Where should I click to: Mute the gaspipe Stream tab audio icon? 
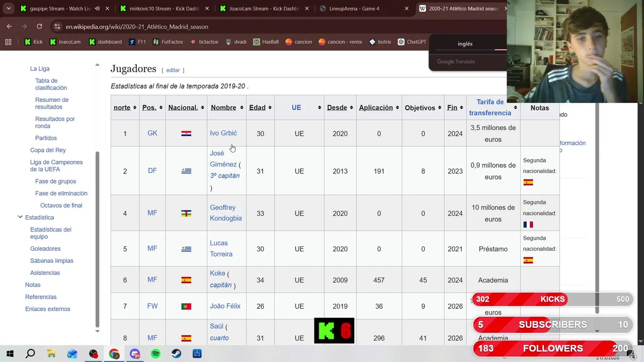point(97,9)
